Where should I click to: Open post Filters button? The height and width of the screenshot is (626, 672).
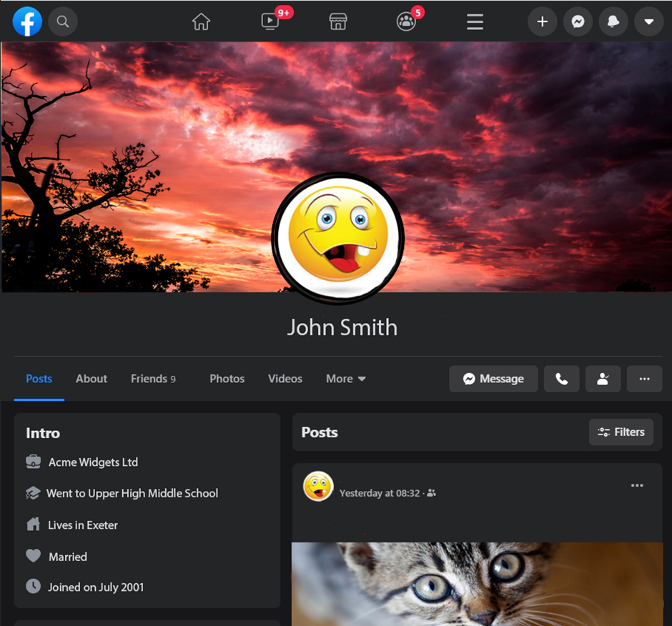coord(621,432)
